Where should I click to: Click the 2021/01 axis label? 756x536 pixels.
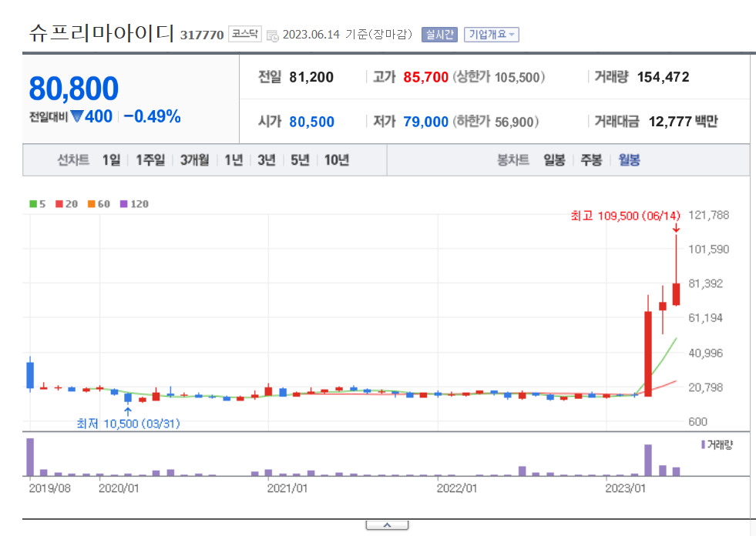point(287,488)
